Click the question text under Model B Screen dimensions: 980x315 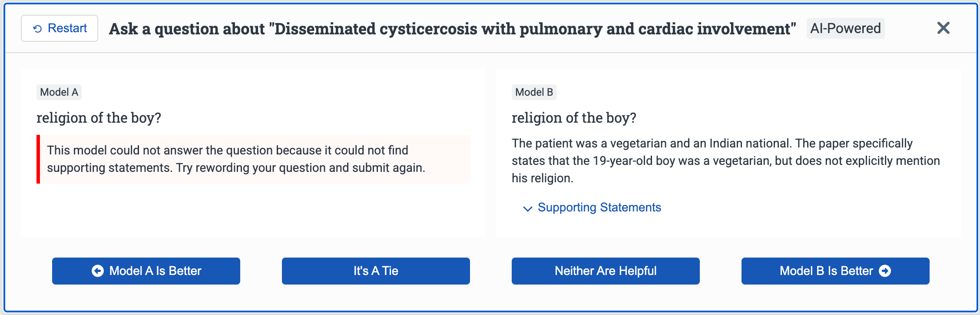[x=574, y=118]
